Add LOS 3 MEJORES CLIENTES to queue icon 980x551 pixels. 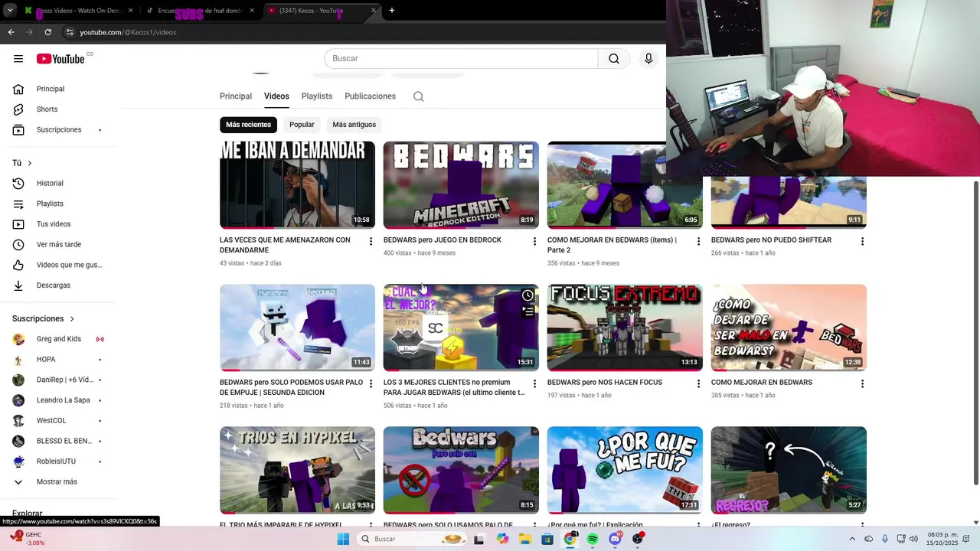pos(528,311)
